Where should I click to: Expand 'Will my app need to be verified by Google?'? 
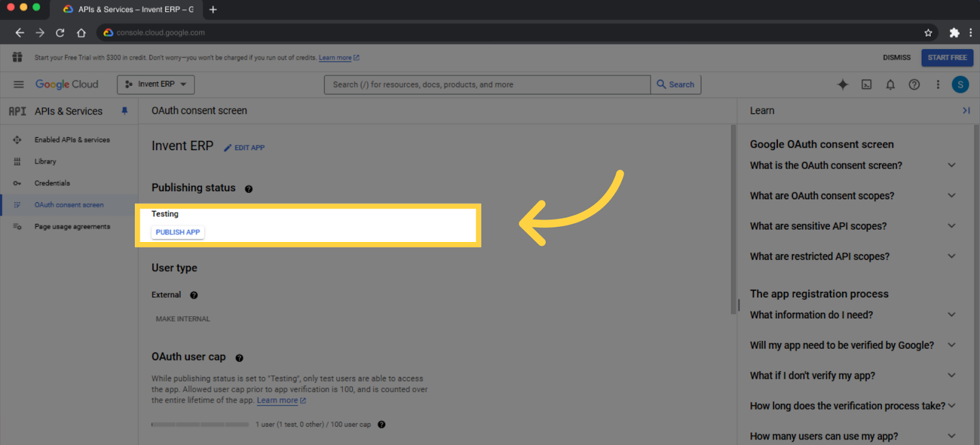tap(853, 345)
